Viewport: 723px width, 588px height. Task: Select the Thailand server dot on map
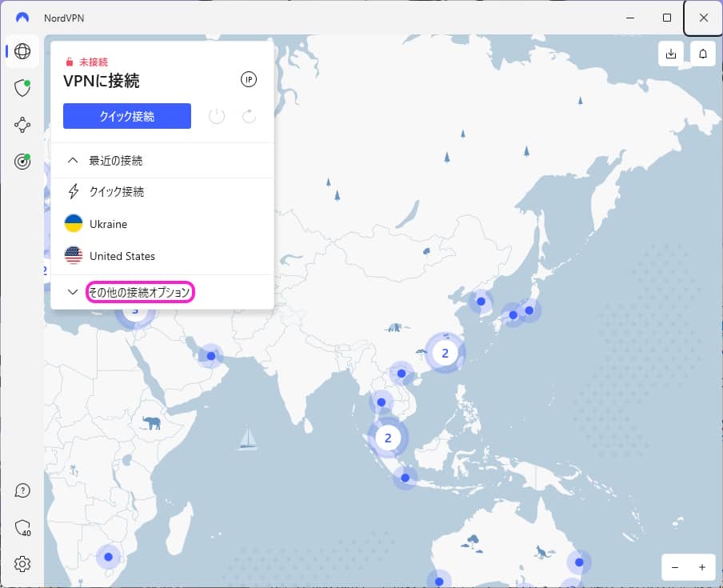pyautogui.click(x=381, y=402)
